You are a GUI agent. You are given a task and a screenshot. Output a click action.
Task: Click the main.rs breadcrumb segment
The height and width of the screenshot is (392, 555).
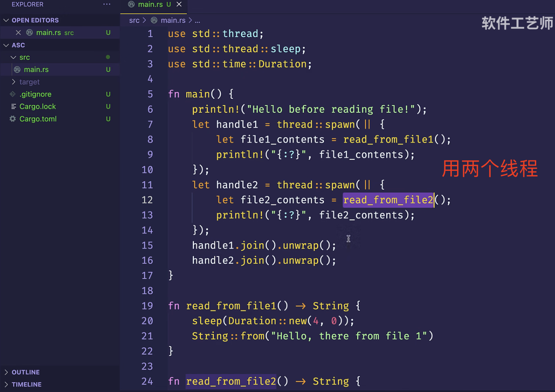click(x=173, y=20)
